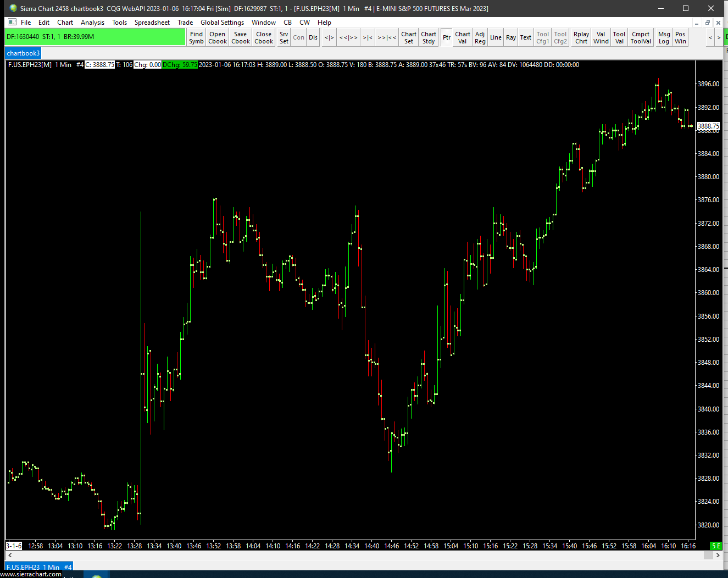
Task: Select the Ray drawing tool
Action: [x=511, y=37]
